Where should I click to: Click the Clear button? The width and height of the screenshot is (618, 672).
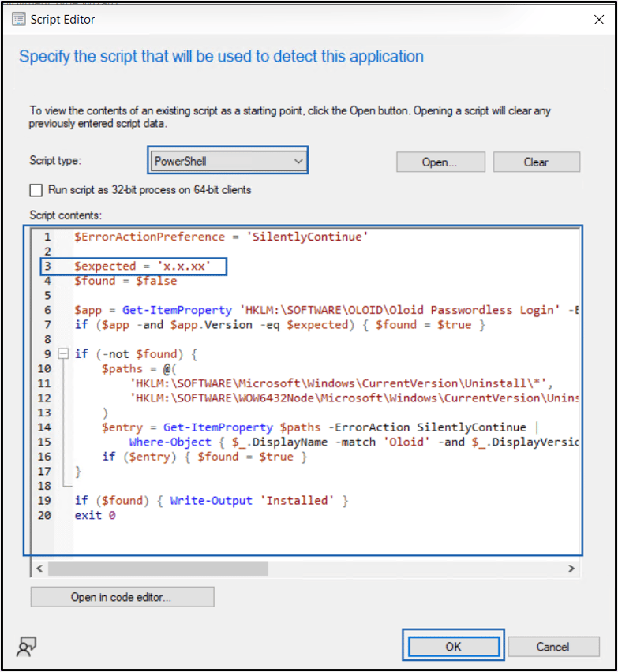coord(537,162)
